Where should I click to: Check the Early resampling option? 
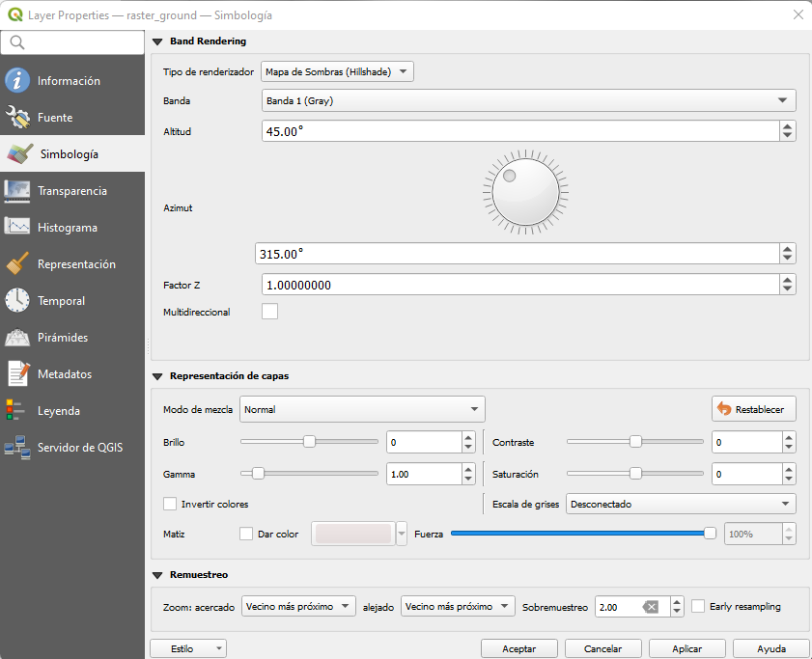699,606
